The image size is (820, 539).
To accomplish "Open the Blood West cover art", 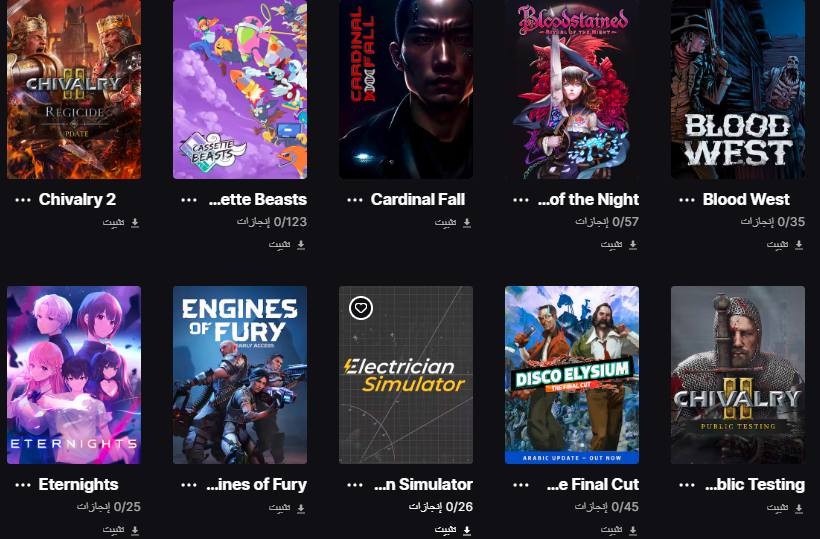I will pos(738,89).
